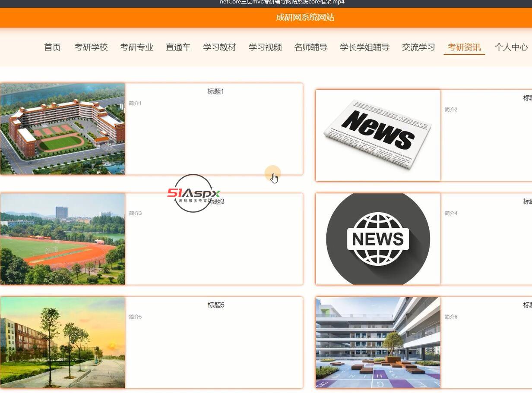Click the 简介2 summary text
Viewport: 532px width, 393px height.
tap(451, 110)
